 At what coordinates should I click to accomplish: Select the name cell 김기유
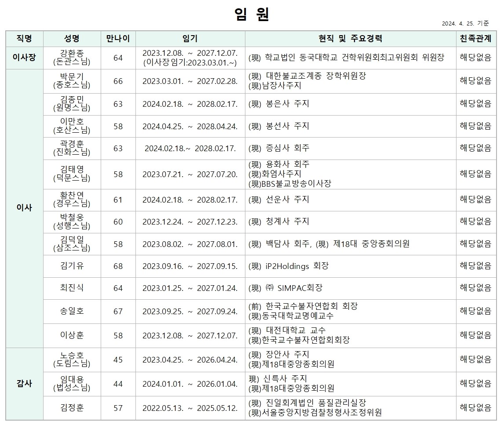72,266
